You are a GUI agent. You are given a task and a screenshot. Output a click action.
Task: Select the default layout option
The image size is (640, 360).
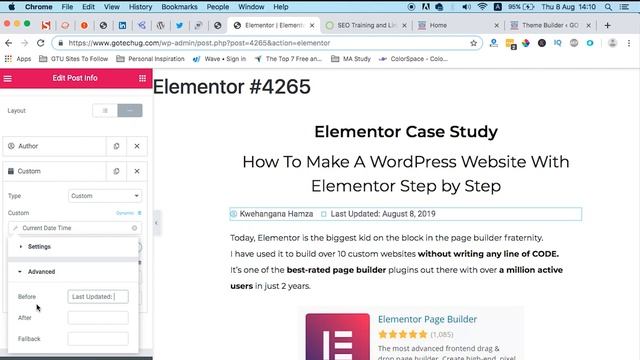pos(105,111)
